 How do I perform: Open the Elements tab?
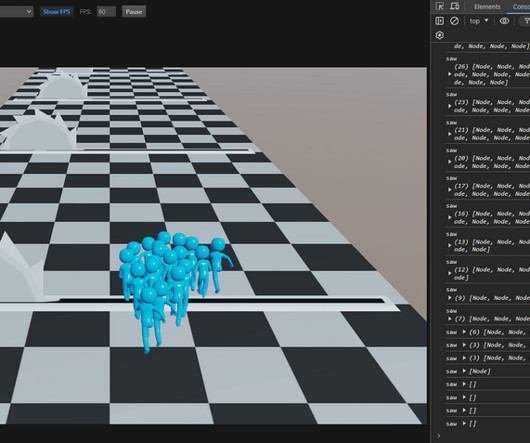[x=487, y=6]
